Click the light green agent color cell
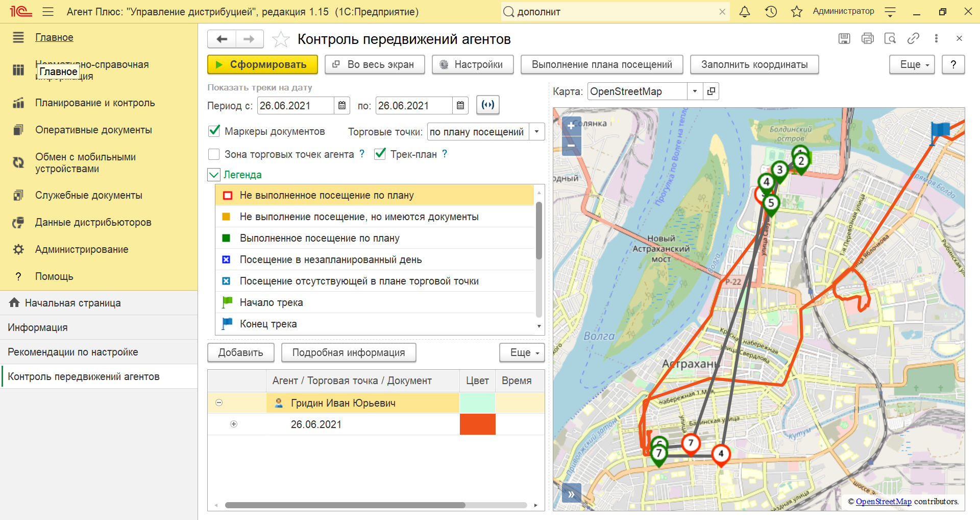The height and width of the screenshot is (520, 980). pos(478,403)
